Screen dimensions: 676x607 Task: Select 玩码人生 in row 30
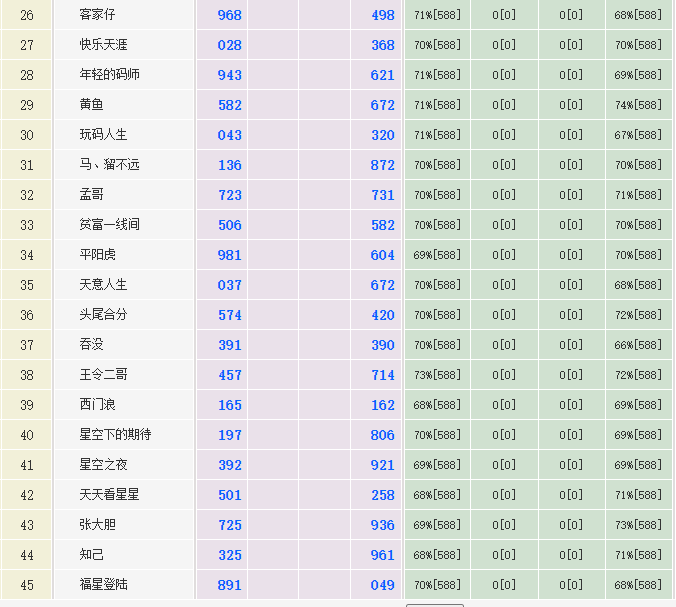click(x=103, y=135)
